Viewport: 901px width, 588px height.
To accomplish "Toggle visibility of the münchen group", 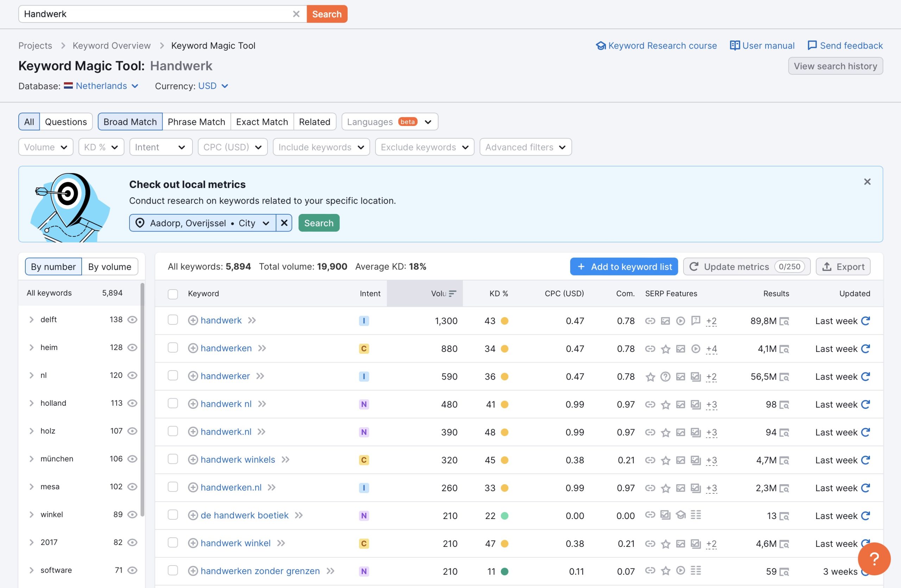I will point(132,459).
